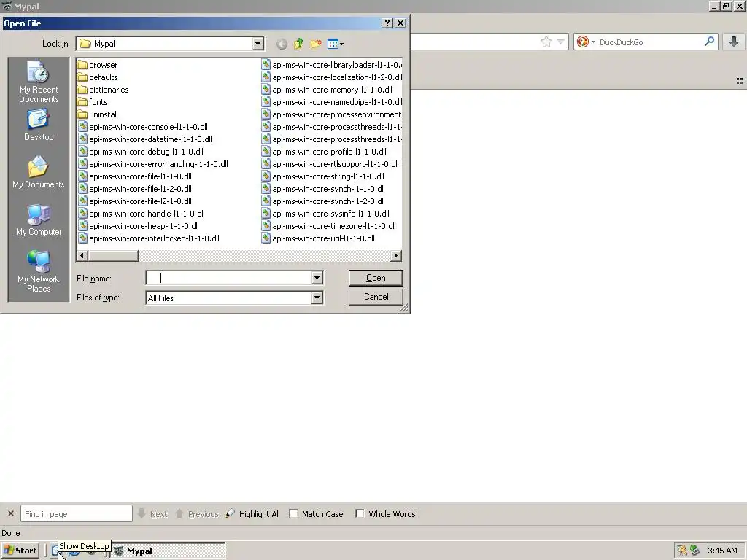Open My Network Places shortcut
Viewport: 747px width, 560px height.
pyautogui.click(x=39, y=271)
